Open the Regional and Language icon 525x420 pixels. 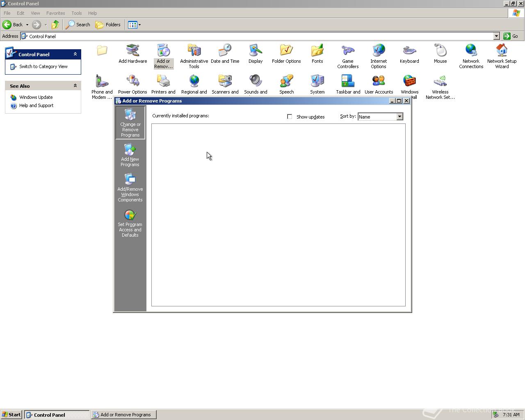(x=194, y=84)
